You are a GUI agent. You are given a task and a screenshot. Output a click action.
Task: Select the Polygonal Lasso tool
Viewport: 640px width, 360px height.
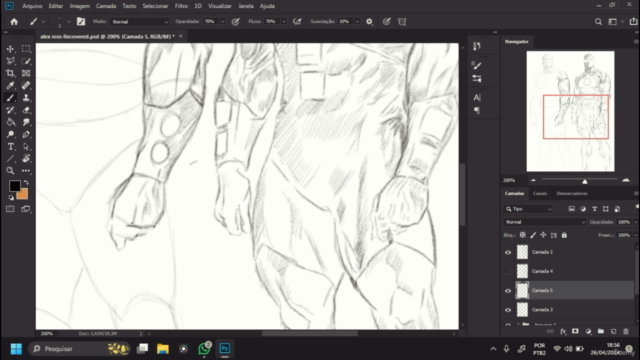pyautogui.click(x=10, y=61)
